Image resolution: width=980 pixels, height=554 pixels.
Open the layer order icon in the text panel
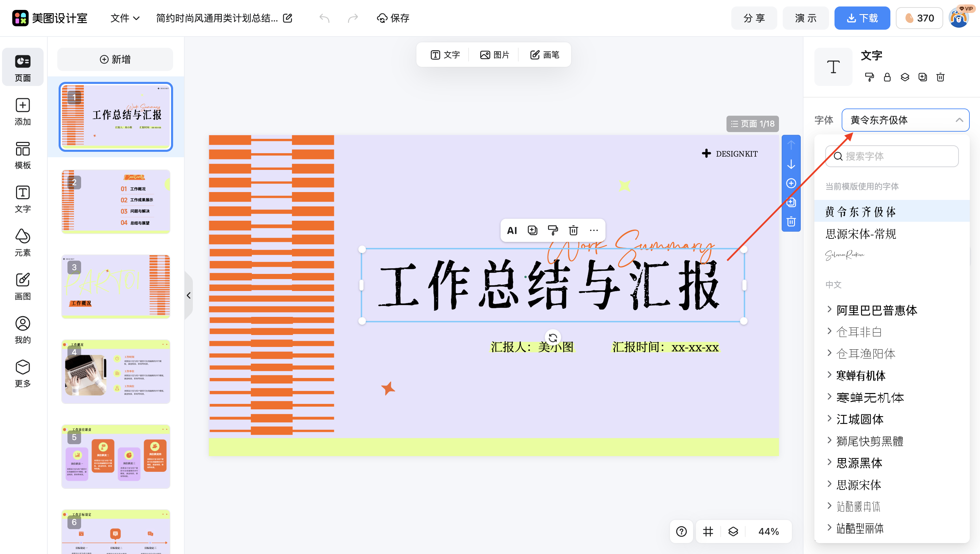(x=905, y=77)
